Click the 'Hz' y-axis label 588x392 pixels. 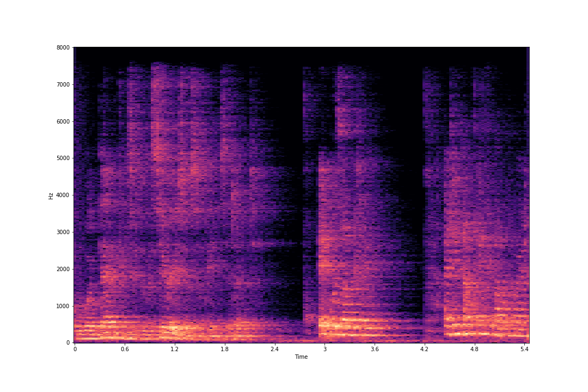click(51, 195)
